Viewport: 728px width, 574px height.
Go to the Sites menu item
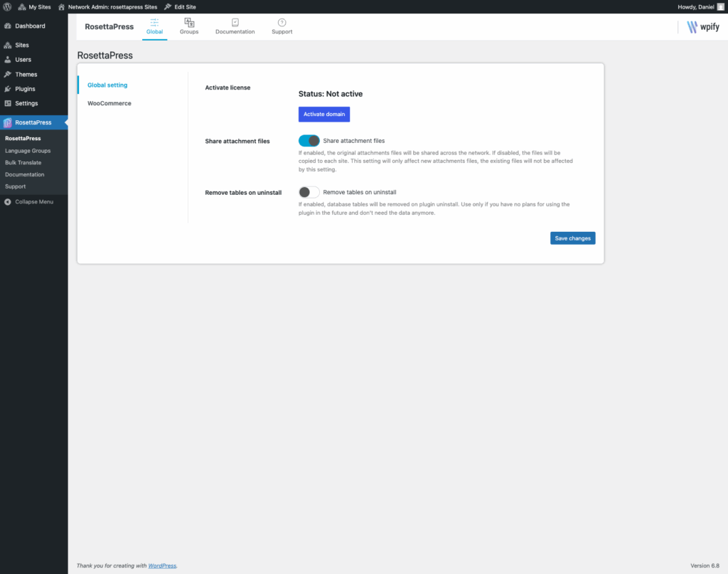(x=34, y=45)
